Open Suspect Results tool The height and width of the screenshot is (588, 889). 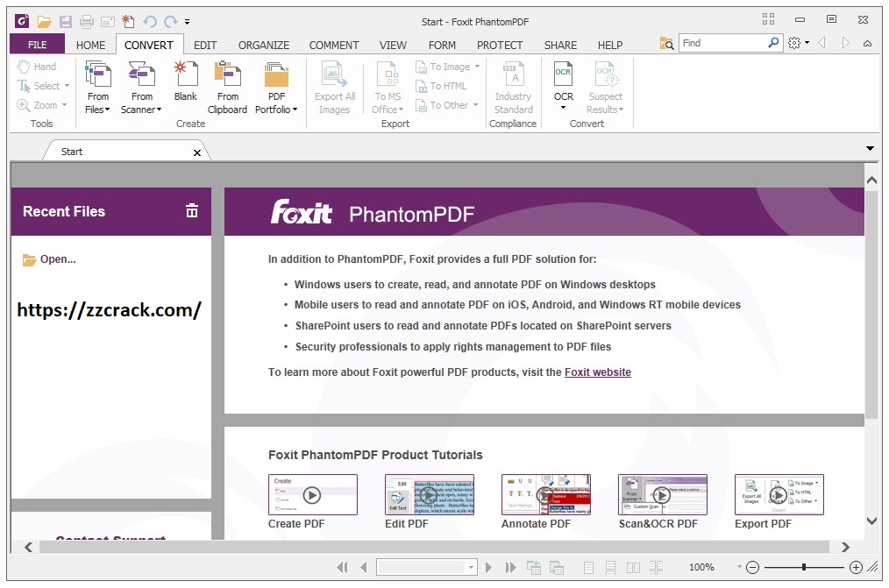pos(605,88)
